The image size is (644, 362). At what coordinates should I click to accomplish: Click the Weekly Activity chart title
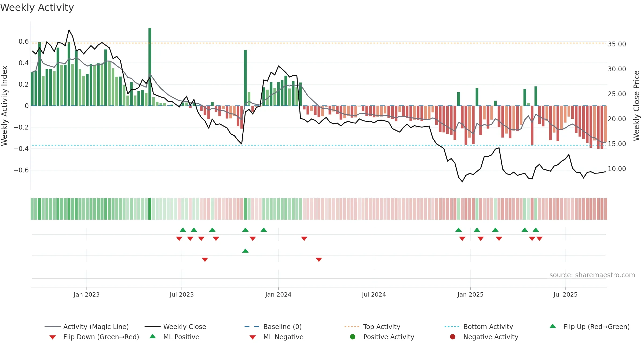click(37, 8)
